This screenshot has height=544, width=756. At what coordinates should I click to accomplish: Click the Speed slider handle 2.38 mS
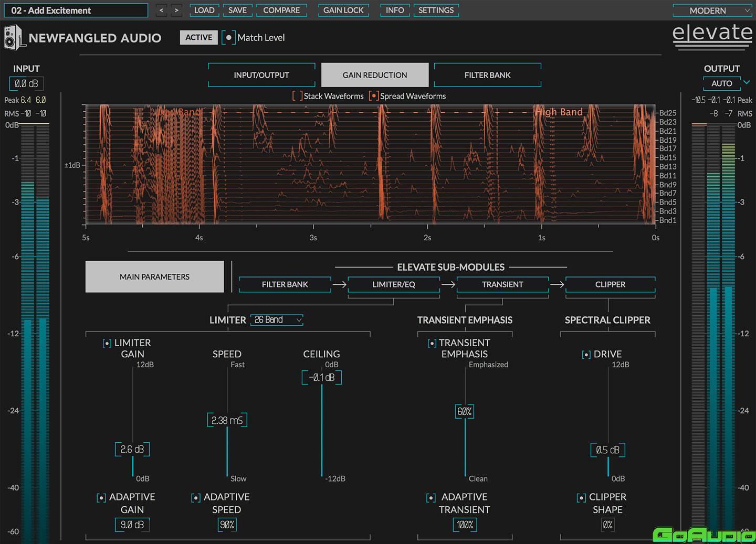coord(227,420)
